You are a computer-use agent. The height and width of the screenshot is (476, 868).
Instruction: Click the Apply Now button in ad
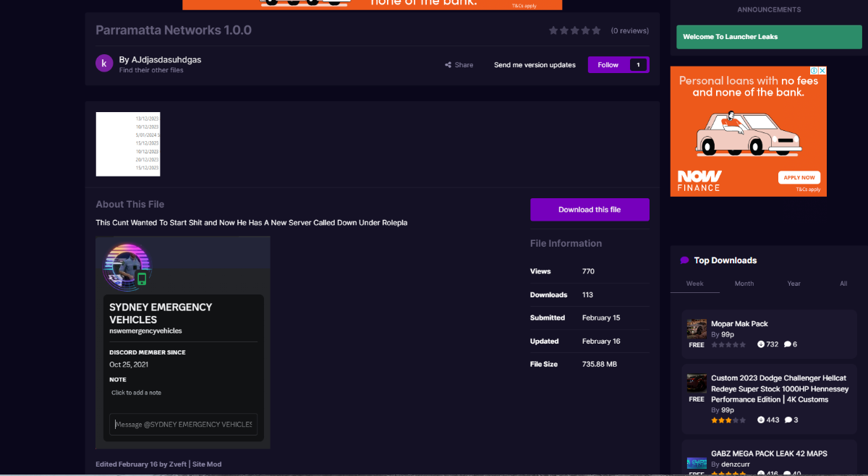click(x=799, y=177)
